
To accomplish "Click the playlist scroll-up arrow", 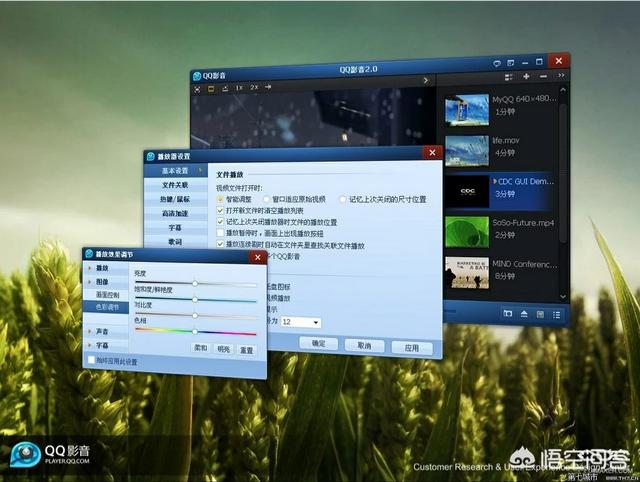I will click(x=563, y=90).
